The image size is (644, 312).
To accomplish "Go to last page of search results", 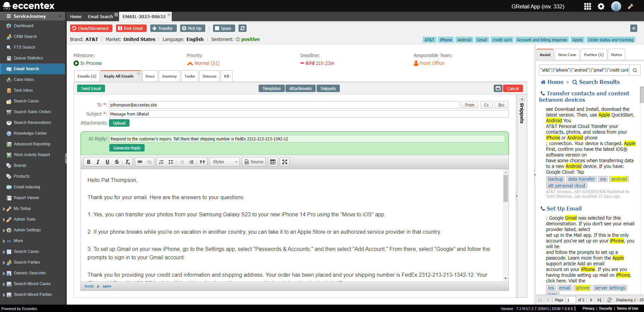I will pos(599,300).
